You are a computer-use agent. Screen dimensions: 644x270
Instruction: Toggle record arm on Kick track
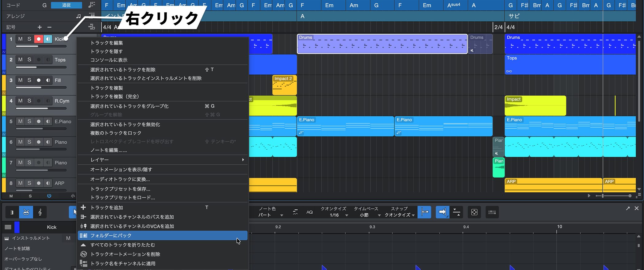(39, 39)
